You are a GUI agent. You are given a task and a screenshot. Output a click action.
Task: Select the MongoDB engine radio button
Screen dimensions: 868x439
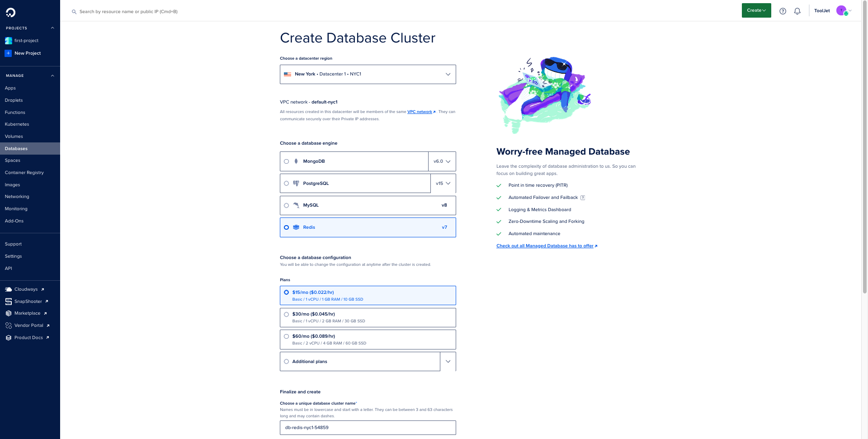(x=286, y=161)
